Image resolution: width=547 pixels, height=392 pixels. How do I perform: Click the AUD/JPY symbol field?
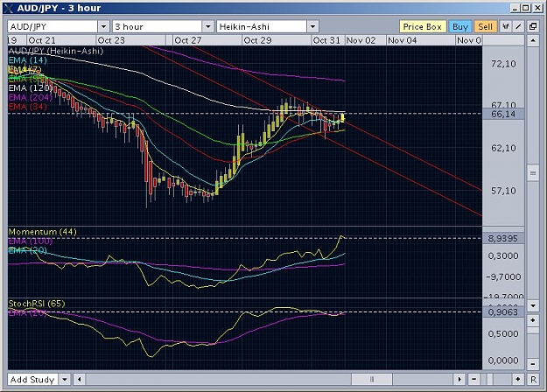tap(53, 26)
